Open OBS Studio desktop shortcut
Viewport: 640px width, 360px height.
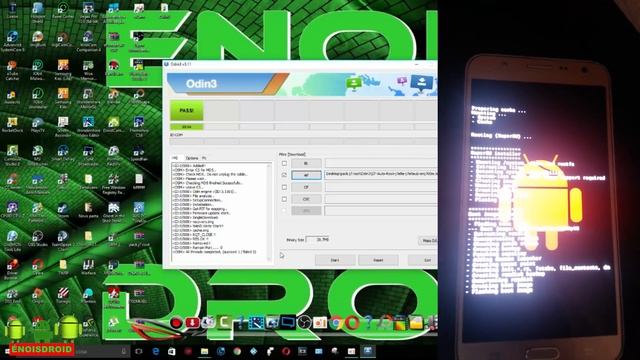[38, 239]
